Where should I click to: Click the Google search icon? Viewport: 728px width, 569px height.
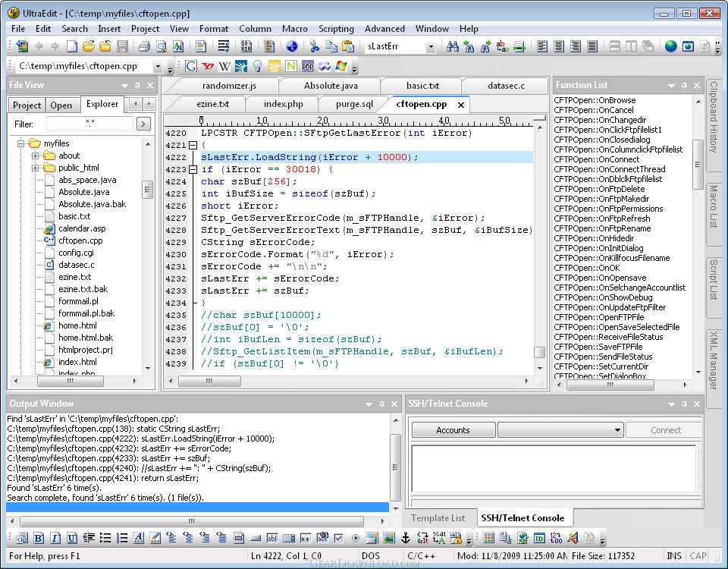pyautogui.click(x=191, y=66)
